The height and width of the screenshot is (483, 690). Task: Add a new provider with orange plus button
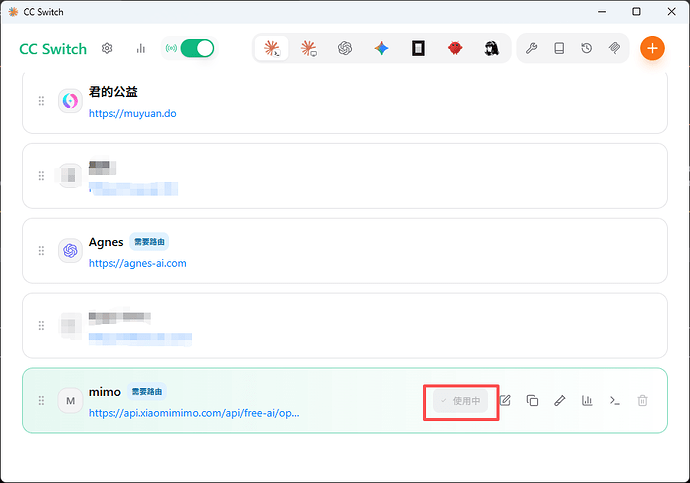[652, 48]
